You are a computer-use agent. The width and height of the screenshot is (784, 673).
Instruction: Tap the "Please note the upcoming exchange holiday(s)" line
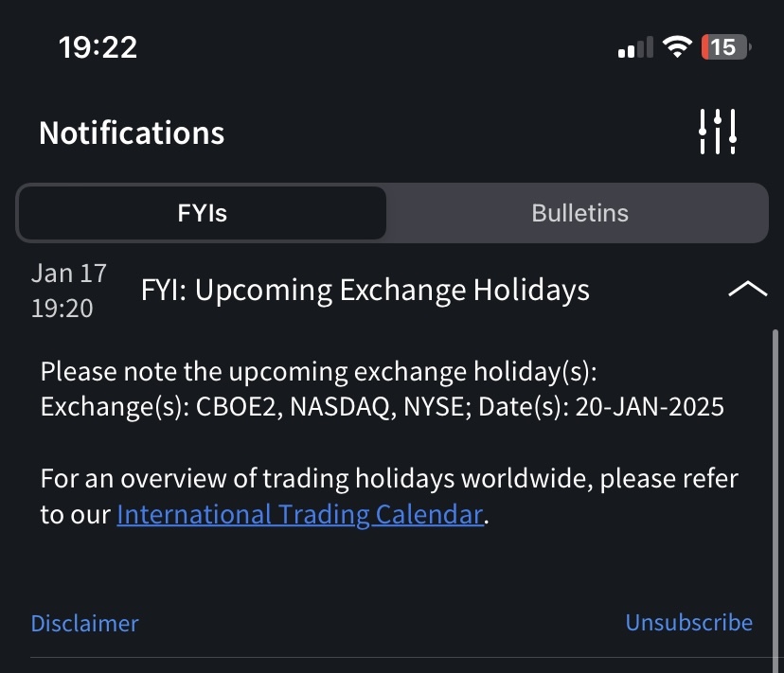coord(318,371)
